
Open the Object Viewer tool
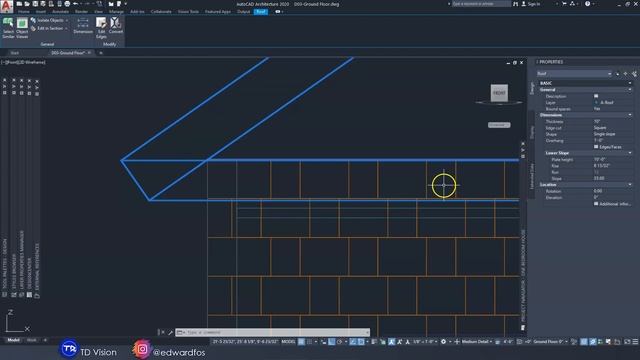point(22,28)
